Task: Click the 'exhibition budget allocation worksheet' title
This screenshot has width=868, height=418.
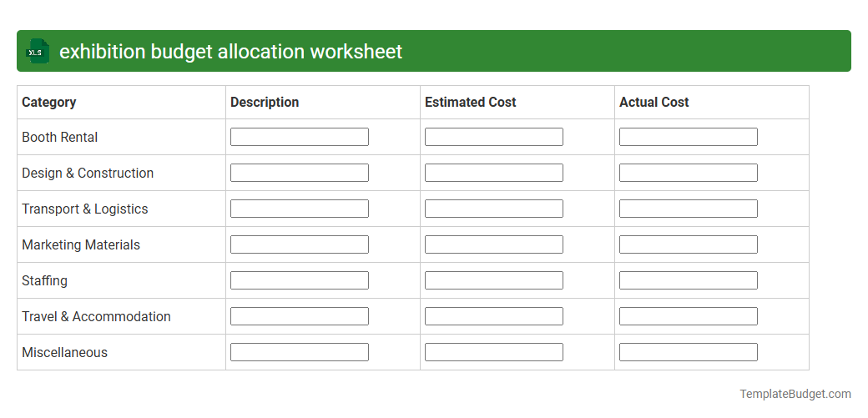Action: (x=231, y=52)
